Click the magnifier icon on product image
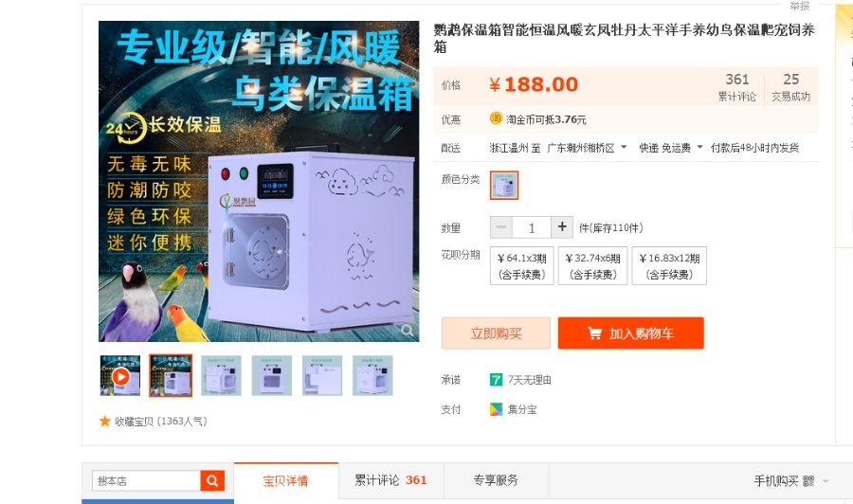The height and width of the screenshot is (504, 853). pos(407,330)
